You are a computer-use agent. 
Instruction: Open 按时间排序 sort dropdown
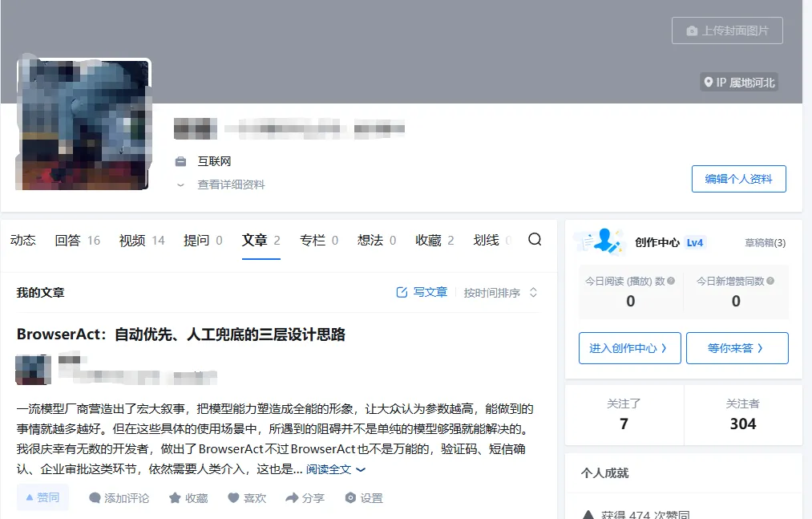click(x=500, y=293)
